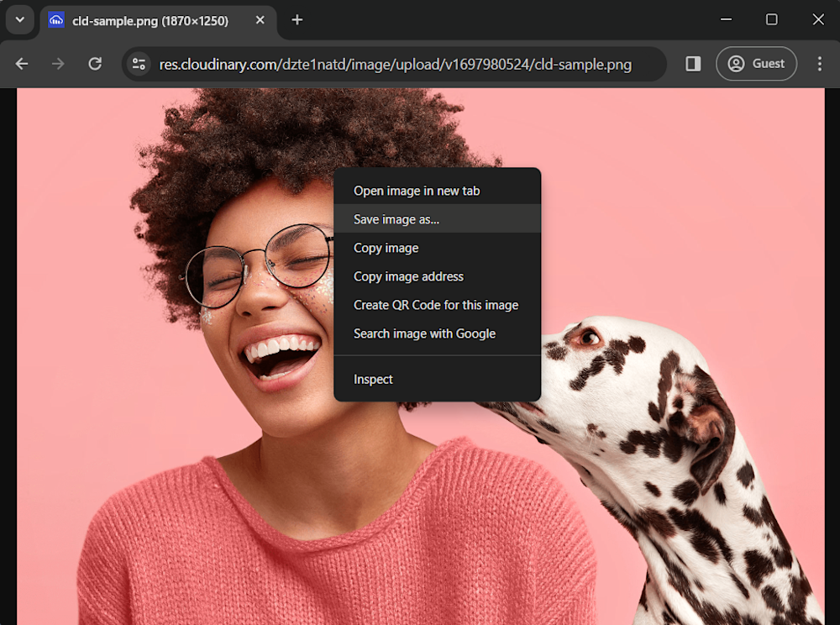Screen dimensions: 840x625
Task: Open Chrome three-dot menu
Action: tap(819, 64)
